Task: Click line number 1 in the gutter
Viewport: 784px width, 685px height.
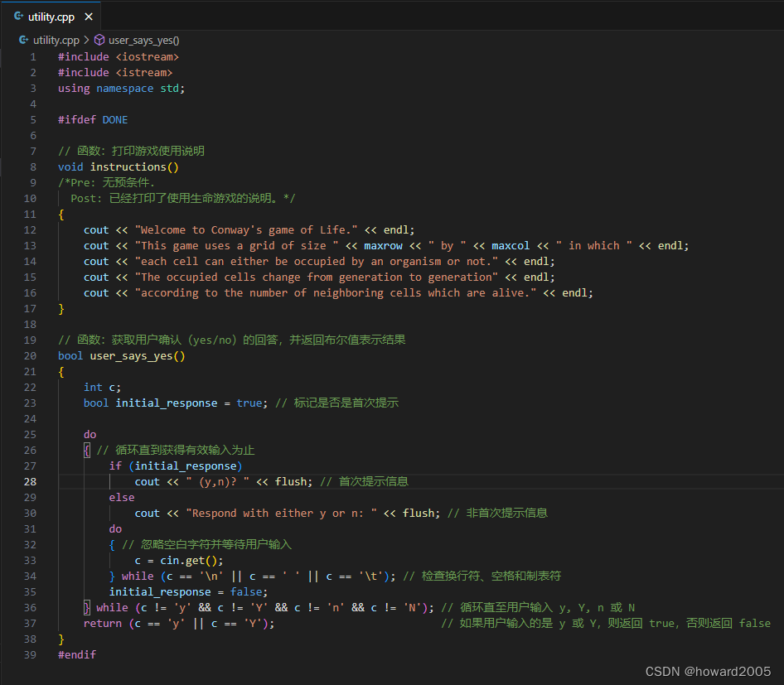Action: pos(33,57)
